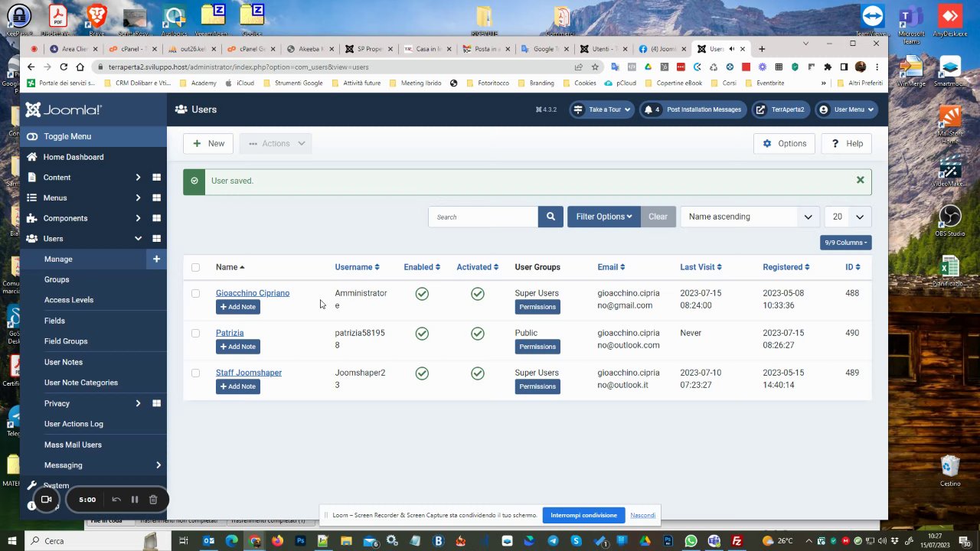Open Components dashboard grid icon
Image resolution: width=980 pixels, height=551 pixels.
click(x=156, y=218)
